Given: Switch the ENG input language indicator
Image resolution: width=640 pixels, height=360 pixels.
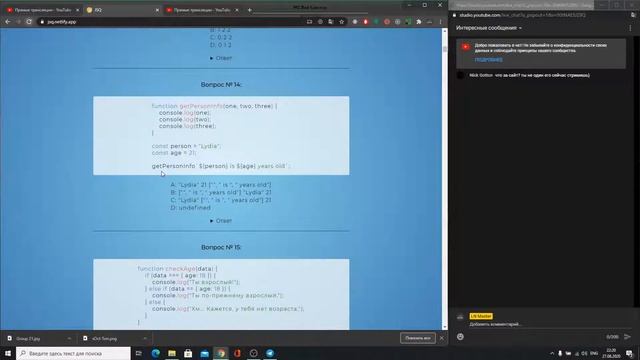Looking at the screenshot, I should [x=594, y=353].
